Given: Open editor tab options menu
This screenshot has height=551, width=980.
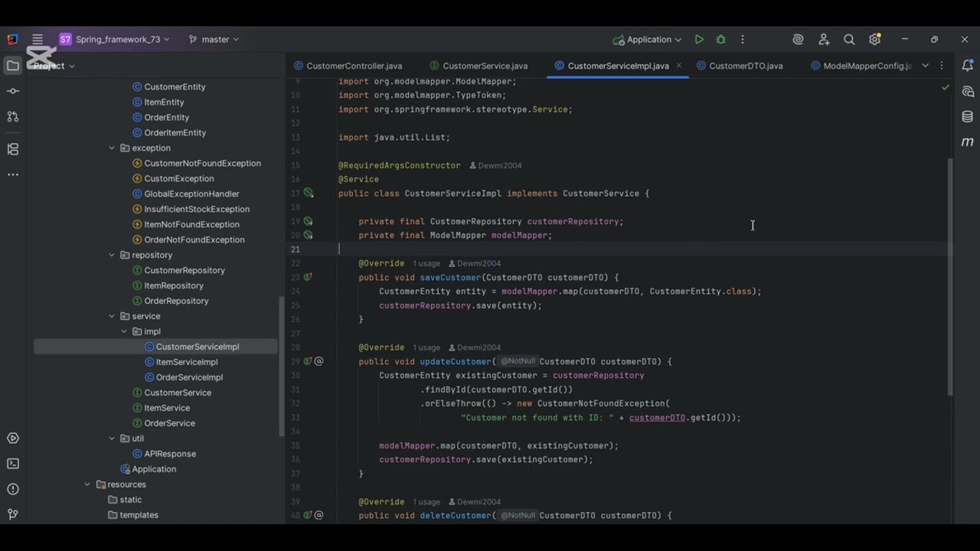Looking at the screenshot, I should click(942, 66).
